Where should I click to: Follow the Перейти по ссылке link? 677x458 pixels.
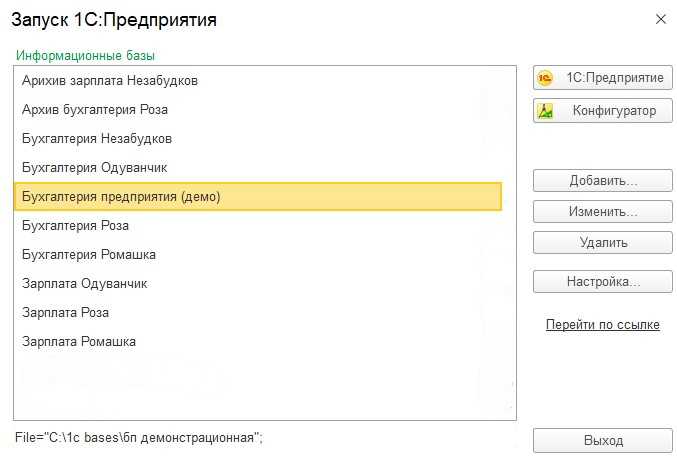click(x=603, y=324)
